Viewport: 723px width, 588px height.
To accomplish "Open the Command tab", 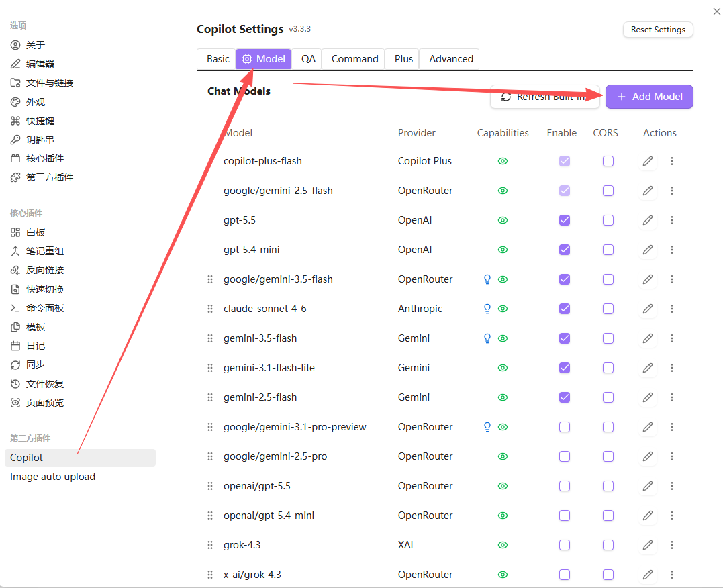I will point(354,59).
